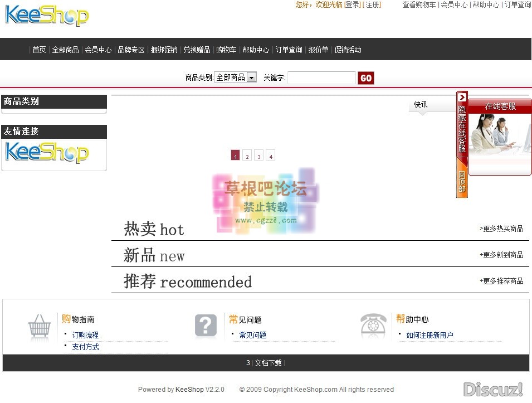
Task: Click the telephone icon beside 帮助中心
Action: coord(373,326)
